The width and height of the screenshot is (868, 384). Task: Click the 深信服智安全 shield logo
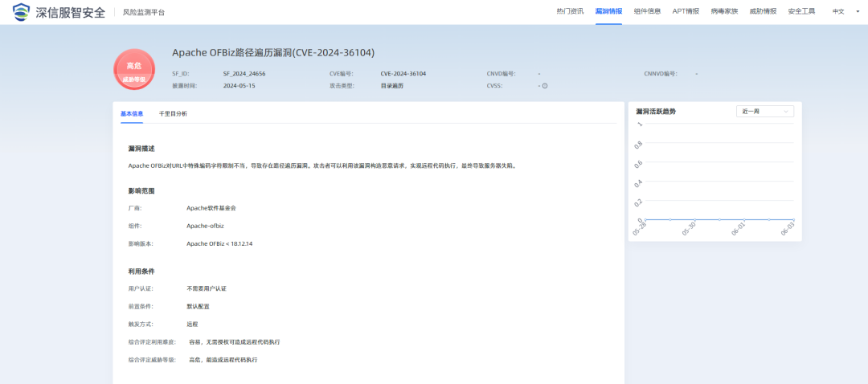click(x=22, y=11)
